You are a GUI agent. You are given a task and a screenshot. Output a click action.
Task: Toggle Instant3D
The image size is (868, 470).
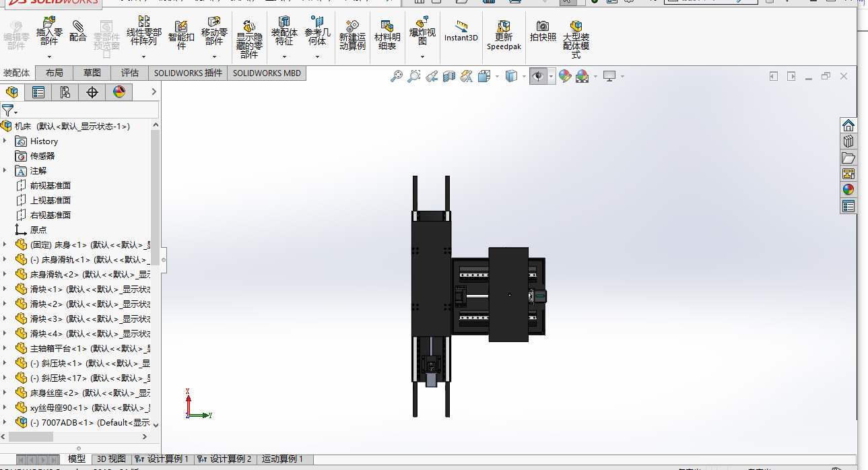(461, 31)
